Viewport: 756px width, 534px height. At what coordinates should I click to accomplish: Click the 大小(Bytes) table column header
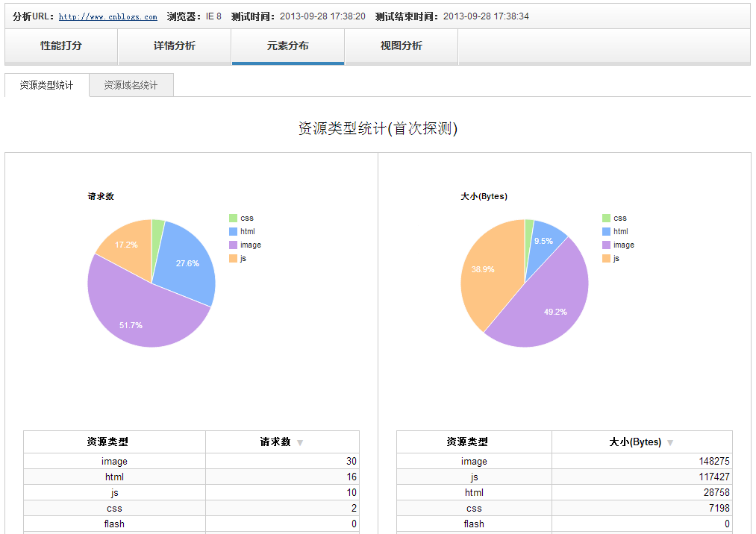(642, 442)
